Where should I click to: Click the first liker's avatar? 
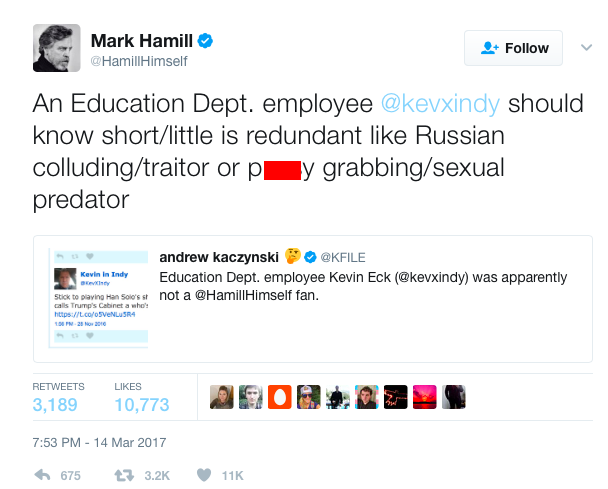[x=222, y=397]
